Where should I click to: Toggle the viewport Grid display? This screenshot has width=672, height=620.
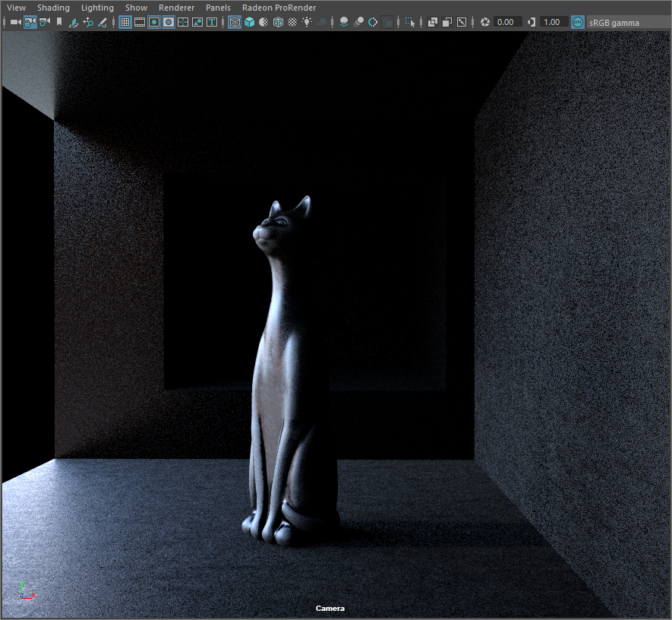[x=125, y=22]
